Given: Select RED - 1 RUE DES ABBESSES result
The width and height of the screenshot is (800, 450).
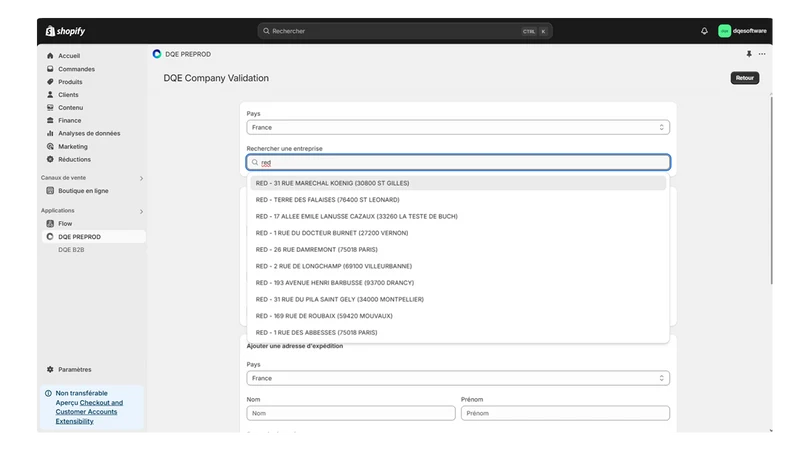Looking at the screenshot, I should coord(458,332).
